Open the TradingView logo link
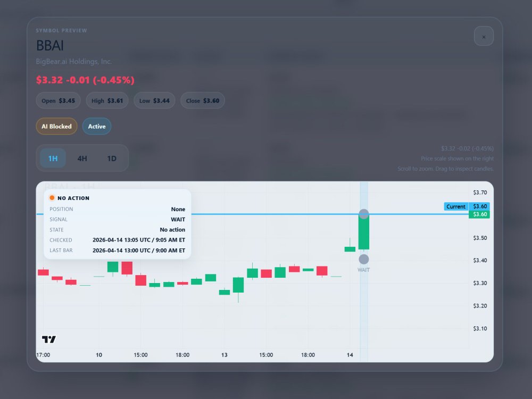The height and width of the screenshot is (399, 532). [x=49, y=339]
